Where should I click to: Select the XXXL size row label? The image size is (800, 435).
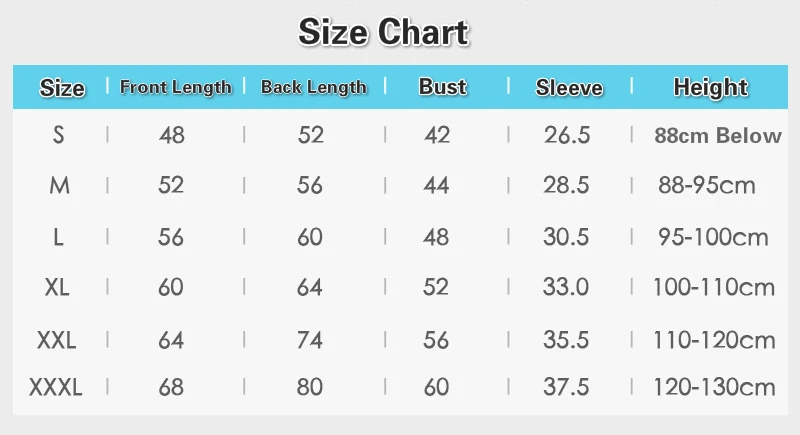(56, 388)
